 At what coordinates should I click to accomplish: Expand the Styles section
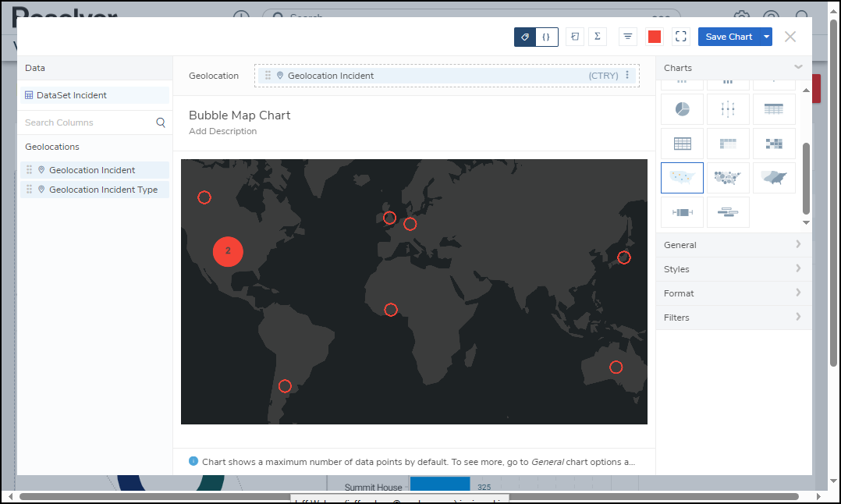733,269
